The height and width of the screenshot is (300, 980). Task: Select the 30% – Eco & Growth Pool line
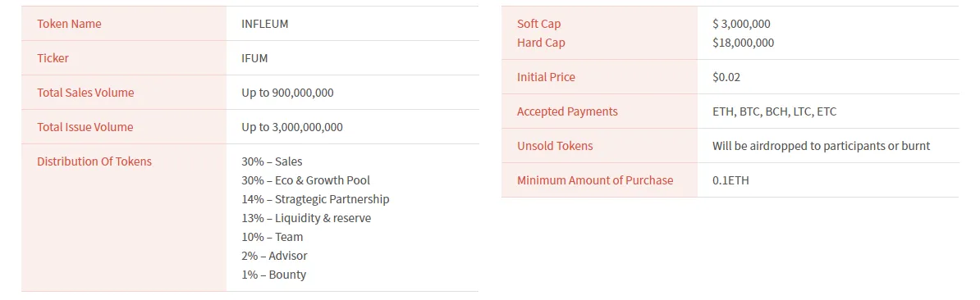pos(305,180)
